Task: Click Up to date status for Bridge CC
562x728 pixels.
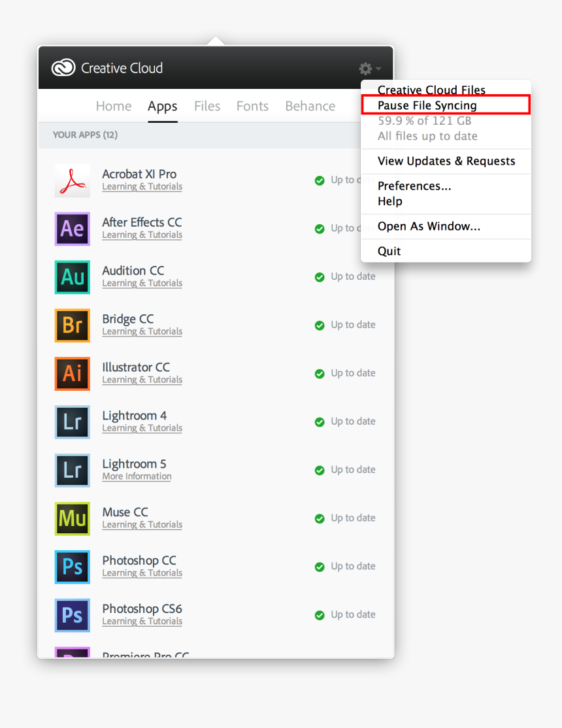Action: point(353,325)
